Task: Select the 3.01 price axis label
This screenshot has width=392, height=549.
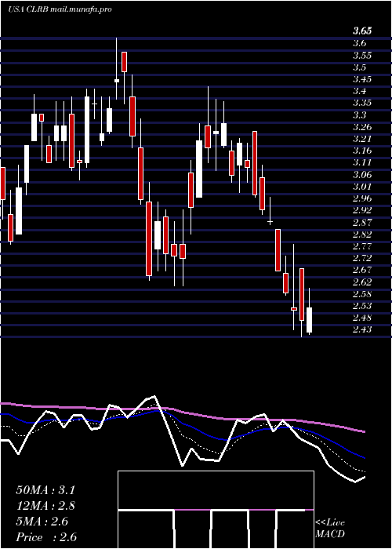Action: [362, 187]
